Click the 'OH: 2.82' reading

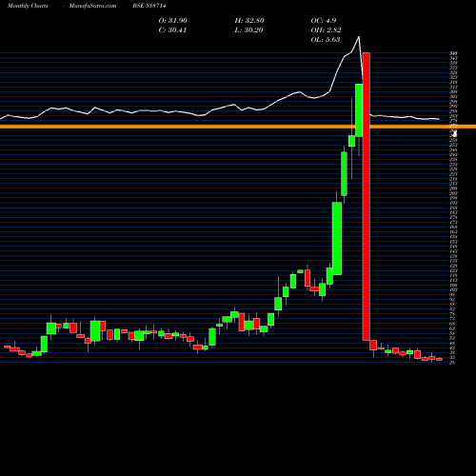[326, 30]
